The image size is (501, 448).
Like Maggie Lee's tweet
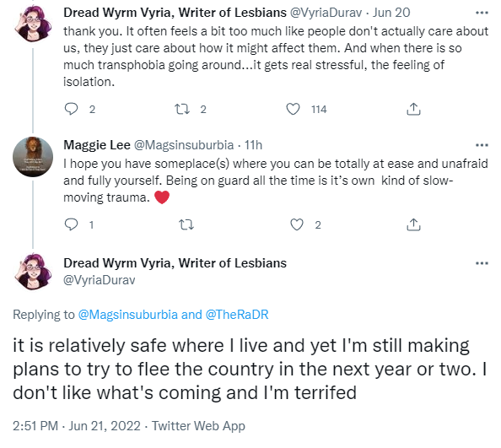(x=297, y=224)
